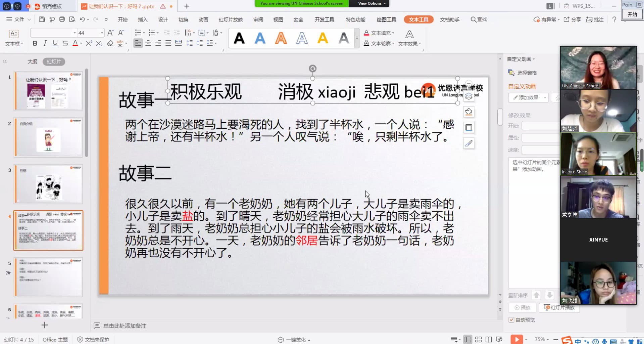
Task: Switch to reading view icon
Action: point(489,340)
